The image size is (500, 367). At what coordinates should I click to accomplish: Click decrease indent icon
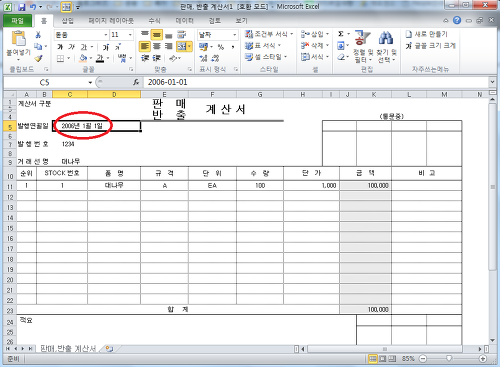click(144, 58)
